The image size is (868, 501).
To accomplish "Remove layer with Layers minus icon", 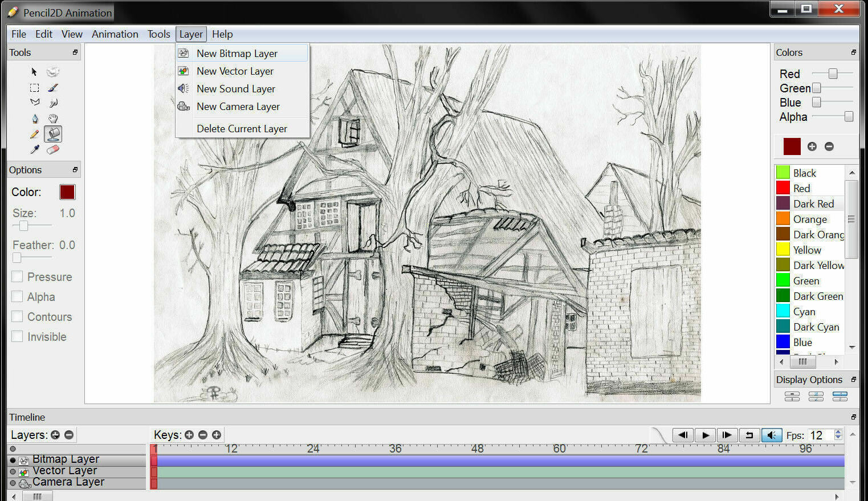I will point(69,435).
